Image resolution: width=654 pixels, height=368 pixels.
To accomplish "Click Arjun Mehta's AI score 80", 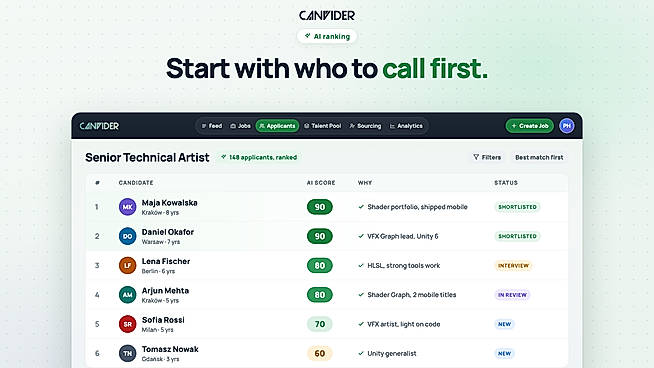I will [x=319, y=295].
